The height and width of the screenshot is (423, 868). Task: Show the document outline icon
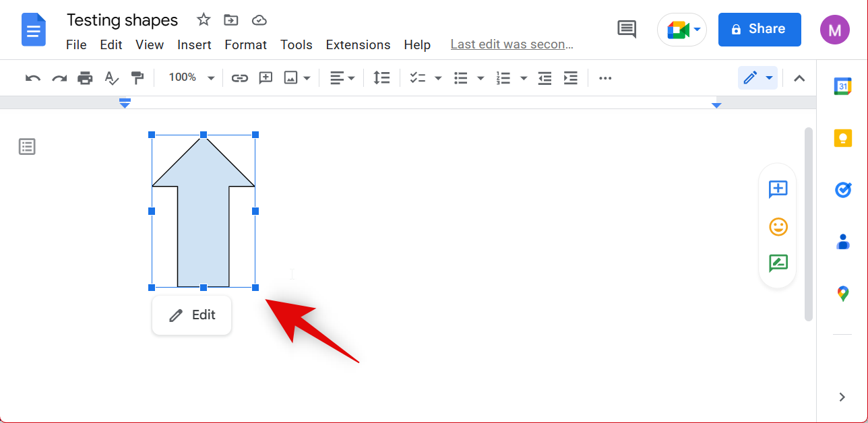click(27, 147)
